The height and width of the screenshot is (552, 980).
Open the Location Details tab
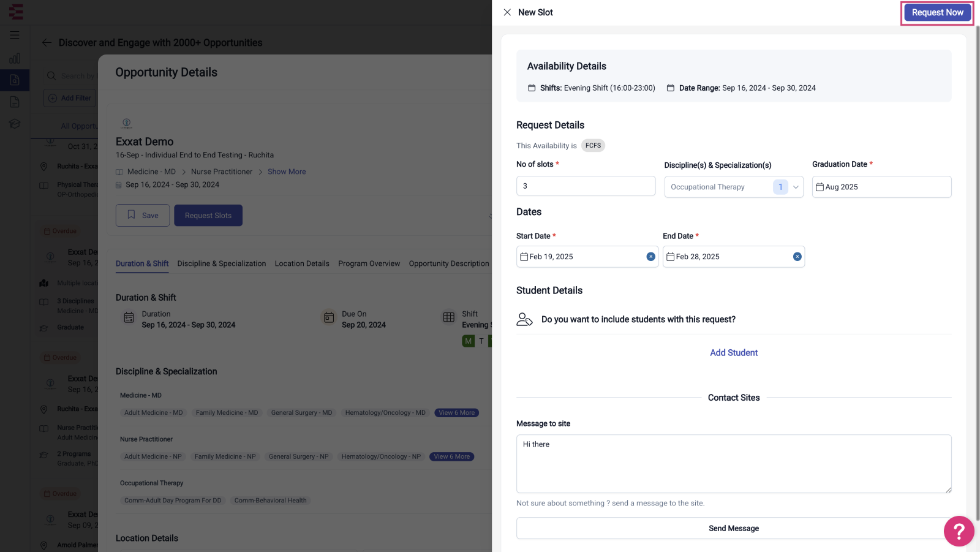pos(302,263)
